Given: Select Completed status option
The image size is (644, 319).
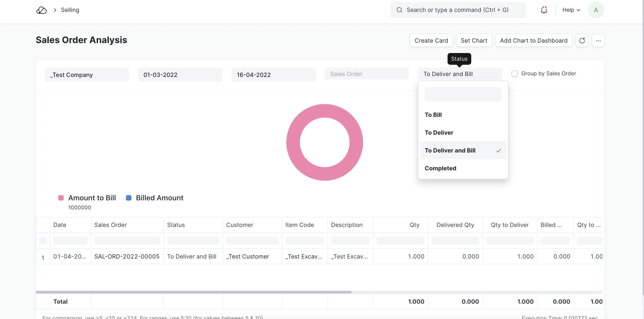Looking at the screenshot, I should click(x=440, y=168).
